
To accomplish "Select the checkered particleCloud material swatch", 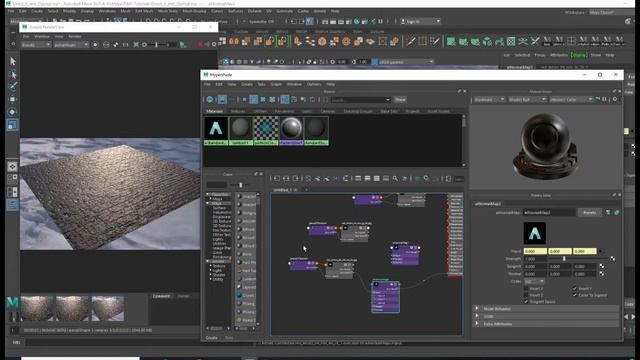I will click(x=266, y=131).
